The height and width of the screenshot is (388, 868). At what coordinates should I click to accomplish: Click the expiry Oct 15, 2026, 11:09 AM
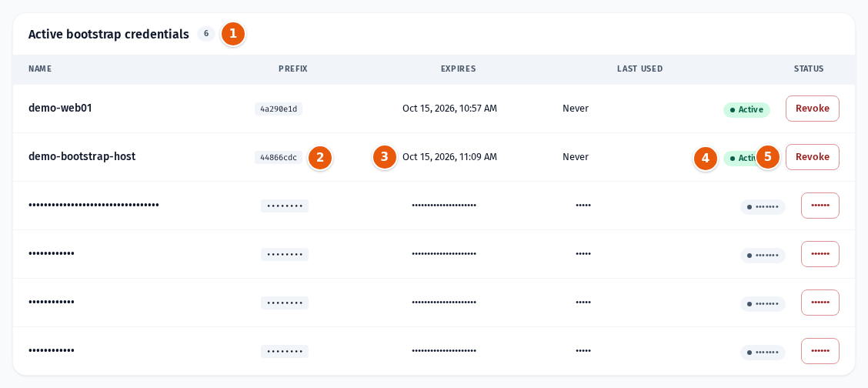(449, 157)
